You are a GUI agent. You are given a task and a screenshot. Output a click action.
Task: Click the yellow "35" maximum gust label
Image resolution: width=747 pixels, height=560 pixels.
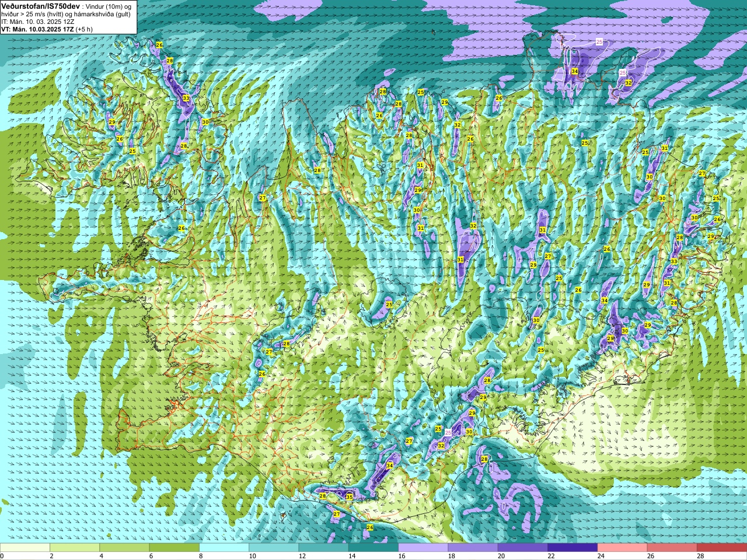pos(349,497)
